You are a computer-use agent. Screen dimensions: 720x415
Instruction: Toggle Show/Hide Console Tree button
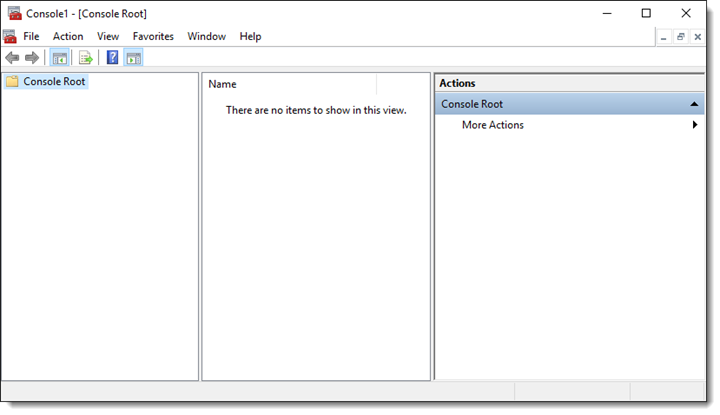coord(60,58)
